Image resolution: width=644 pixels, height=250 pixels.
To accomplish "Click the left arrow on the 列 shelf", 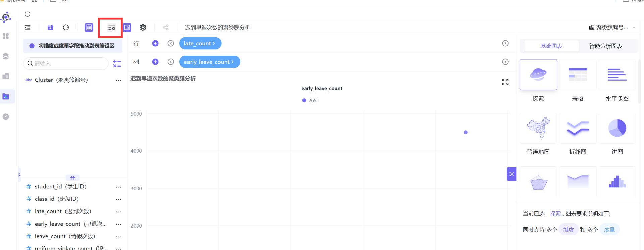I will pos(171,62).
